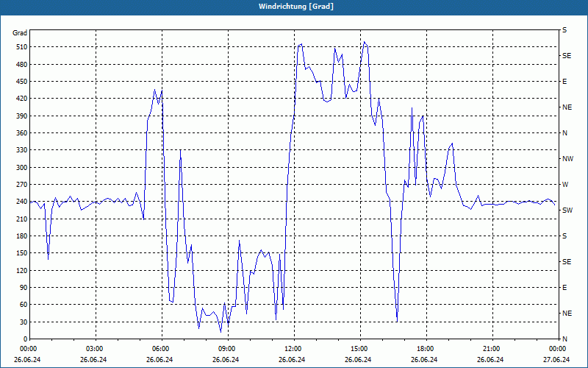Click the 26.06.24 date under the first 00:00
Image resolution: width=588 pixels, height=368 pixels.
[x=27, y=360]
